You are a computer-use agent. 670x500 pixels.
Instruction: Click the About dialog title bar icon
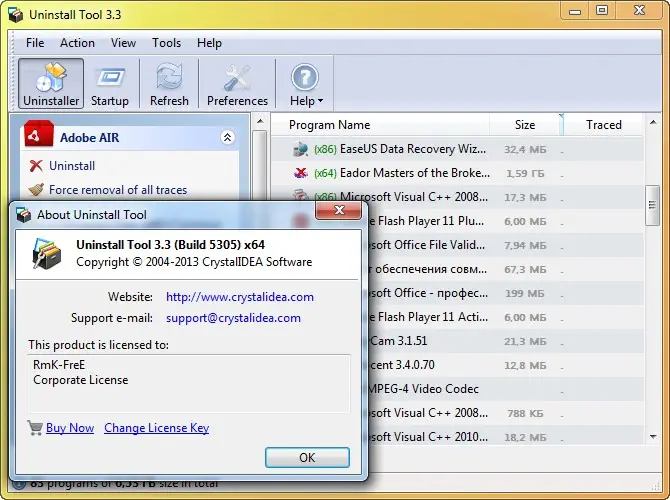[x=24, y=214]
